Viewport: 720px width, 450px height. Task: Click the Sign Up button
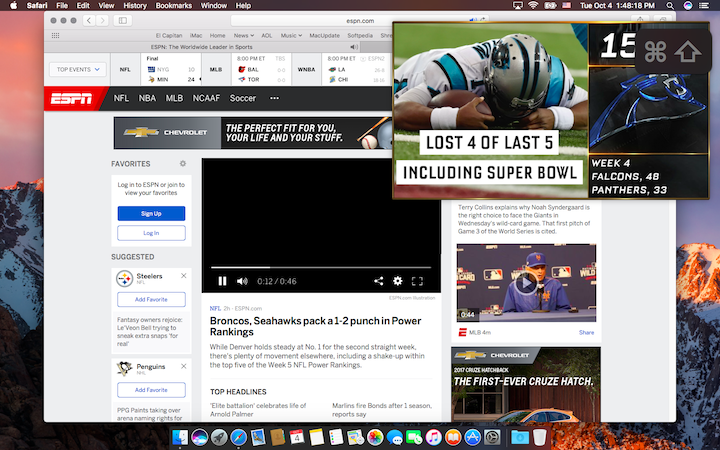pos(151,214)
